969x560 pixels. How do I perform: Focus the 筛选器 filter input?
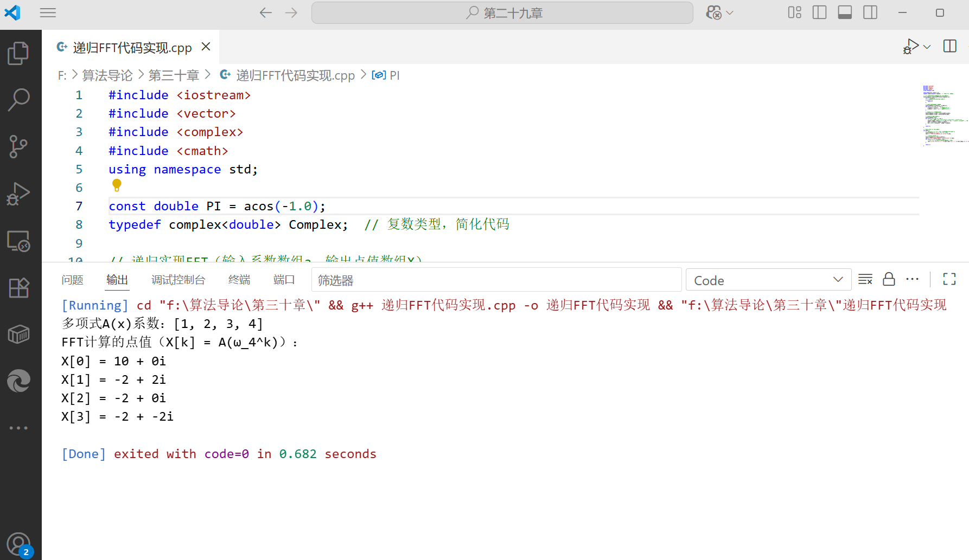(x=496, y=280)
